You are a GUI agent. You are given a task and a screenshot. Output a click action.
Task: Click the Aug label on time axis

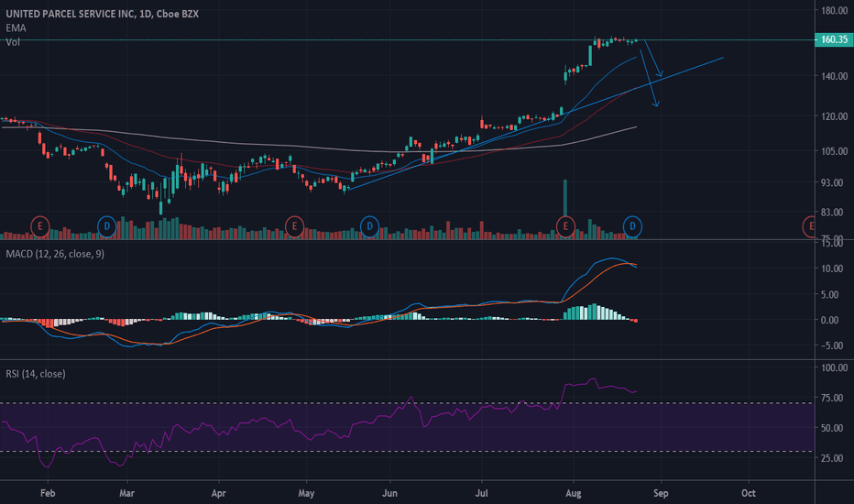(574, 493)
